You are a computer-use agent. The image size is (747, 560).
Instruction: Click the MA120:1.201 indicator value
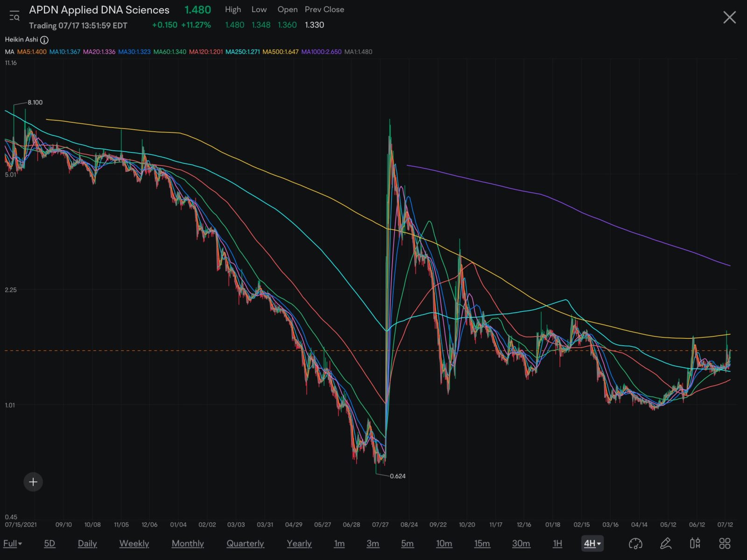tap(206, 52)
